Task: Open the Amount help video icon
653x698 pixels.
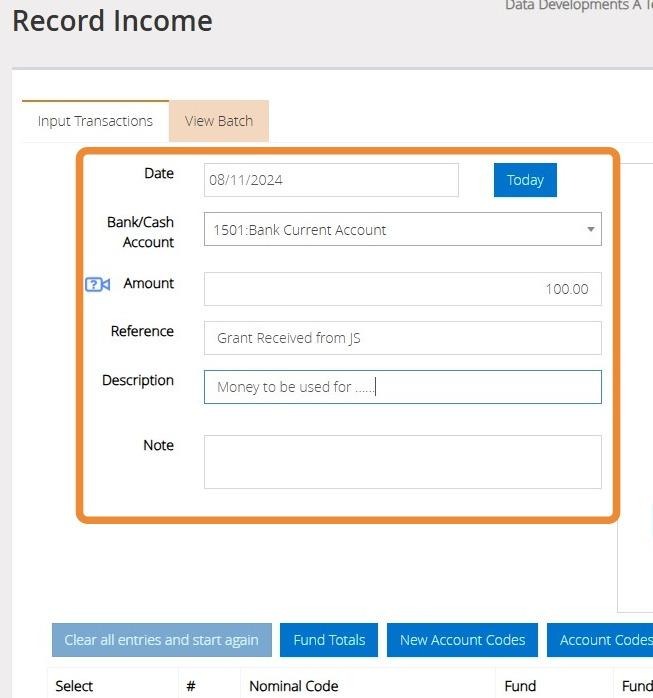Action: point(97,284)
